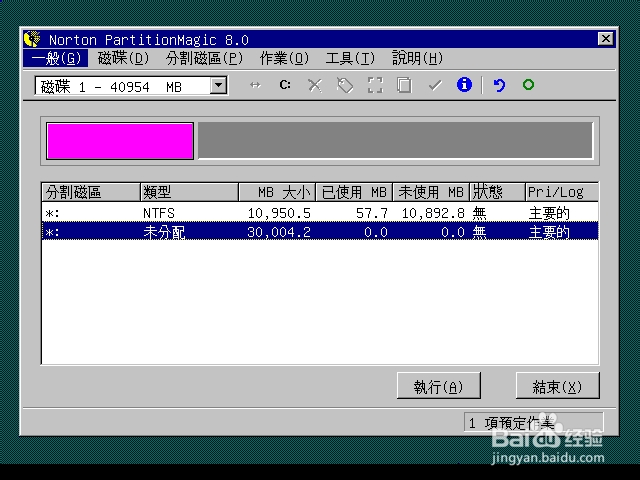
Task: Select the 未分配 partition row
Action: click(x=320, y=231)
